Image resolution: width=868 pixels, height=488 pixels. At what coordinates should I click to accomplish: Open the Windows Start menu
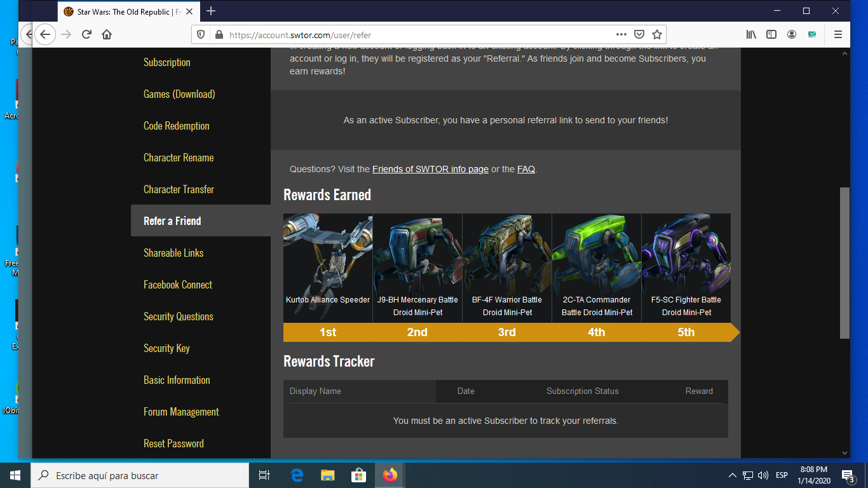[x=15, y=475]
